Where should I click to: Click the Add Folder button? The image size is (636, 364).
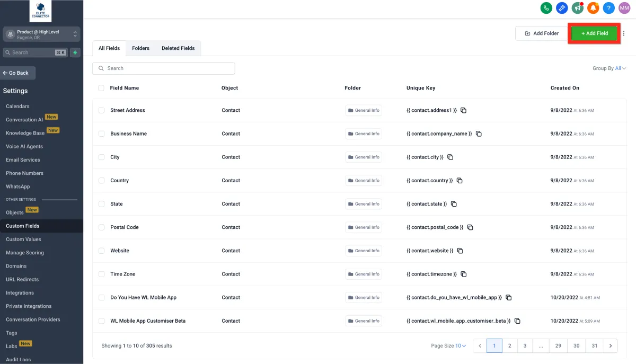click(x=542, y=33)
